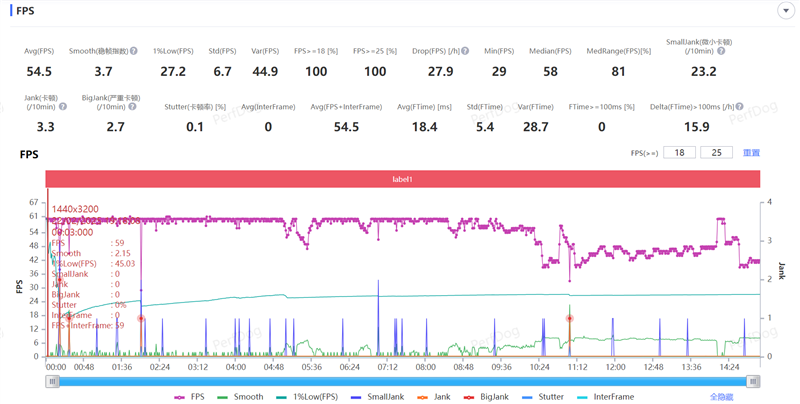This screenshot has height=404, width=800.
Task: Select the red label1 bar
Action: pyautogui.click(x=402, y=179)
